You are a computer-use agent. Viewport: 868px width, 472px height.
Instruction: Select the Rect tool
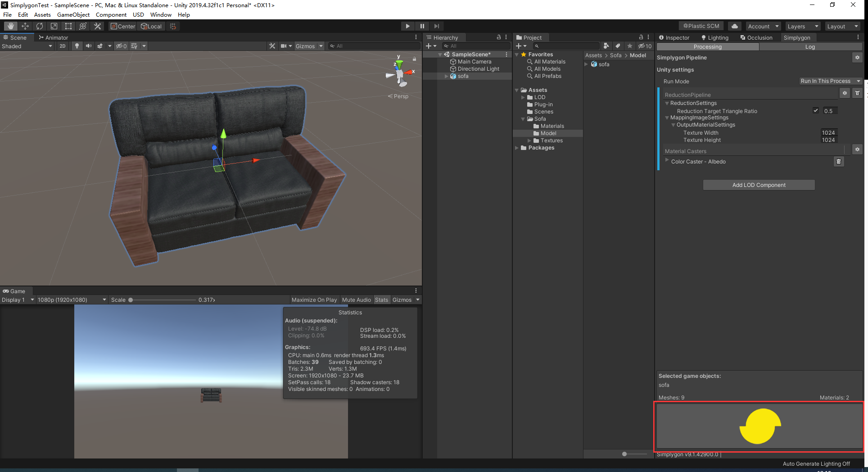point(68,26)
